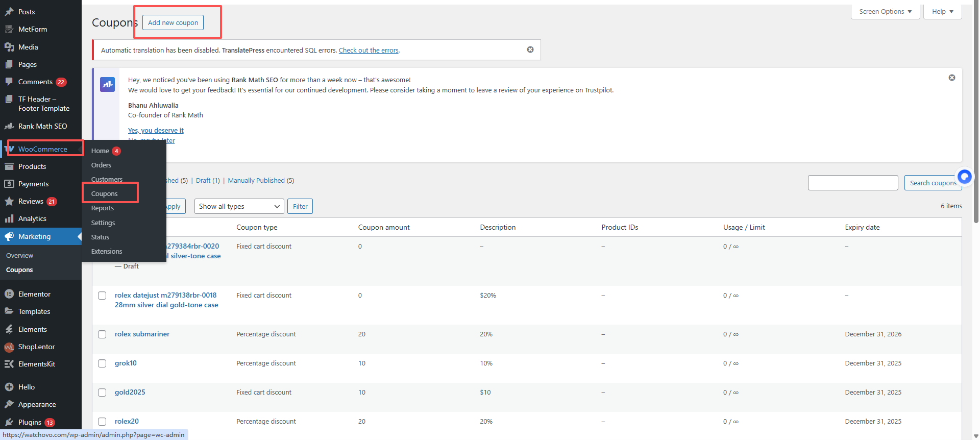Open the ElementsKit sidebar icon
Image resolution: width=980 pixels, height=440 pixels.
click(9, 364)
